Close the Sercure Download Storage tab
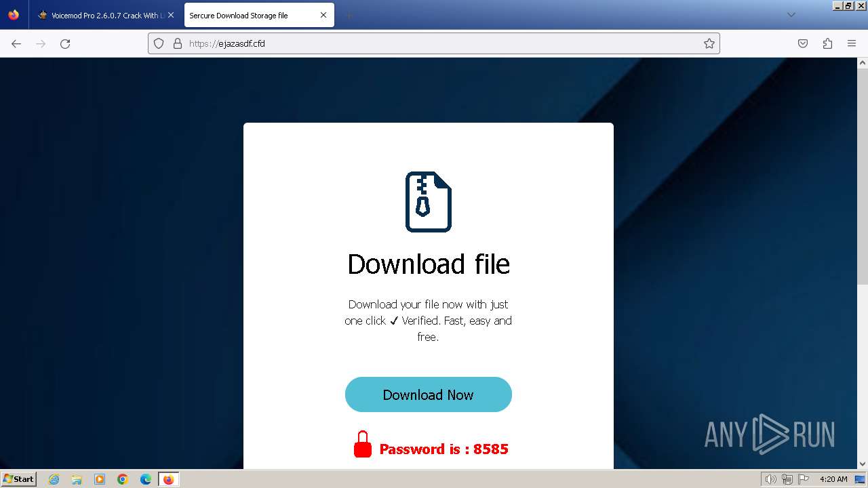The height and width of the screenshot is (488, 868). click(323, 15)
